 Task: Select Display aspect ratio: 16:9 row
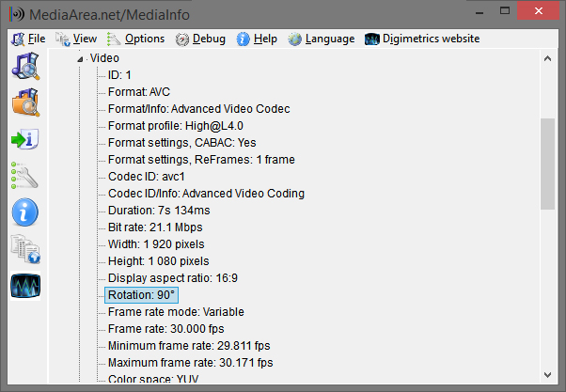[173, 278]
